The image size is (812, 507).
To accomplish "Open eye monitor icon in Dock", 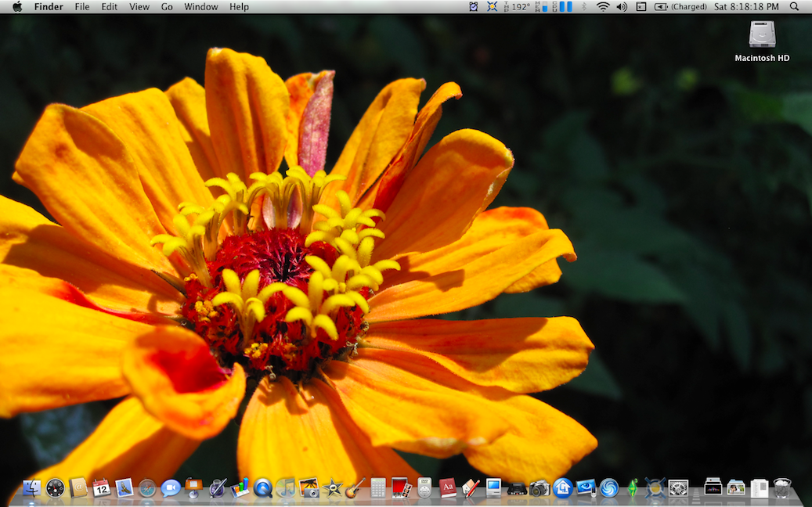I will click(x=586, y=488).
